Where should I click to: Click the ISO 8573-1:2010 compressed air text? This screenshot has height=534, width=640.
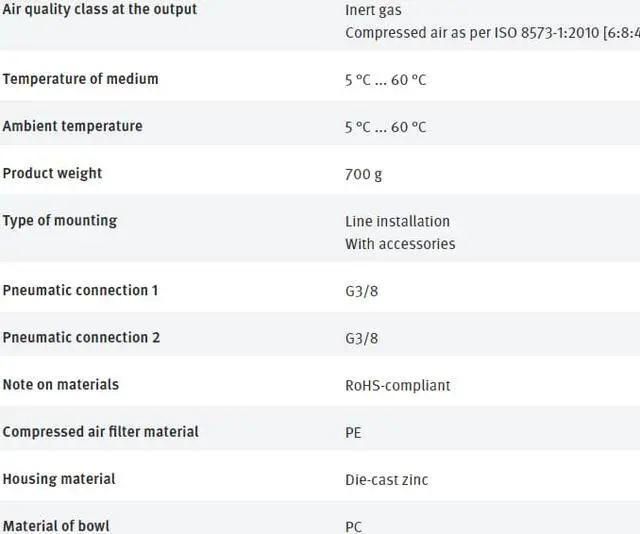[492, 32]
